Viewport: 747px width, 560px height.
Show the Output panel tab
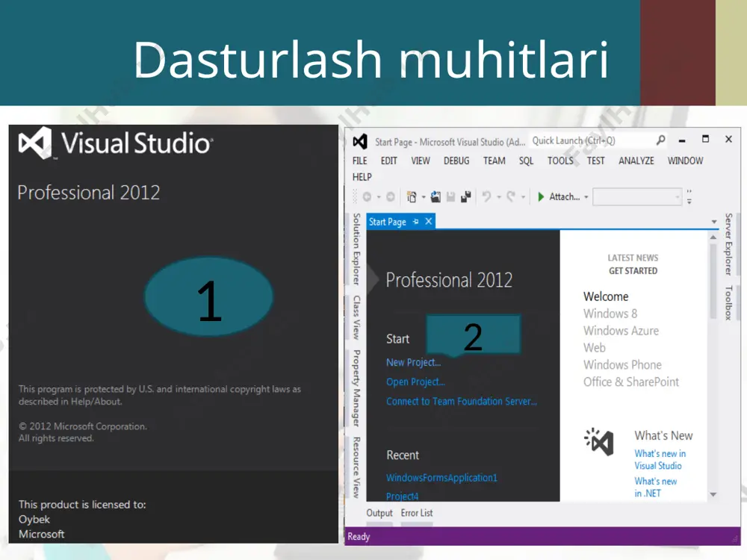[x=379, y=514]
